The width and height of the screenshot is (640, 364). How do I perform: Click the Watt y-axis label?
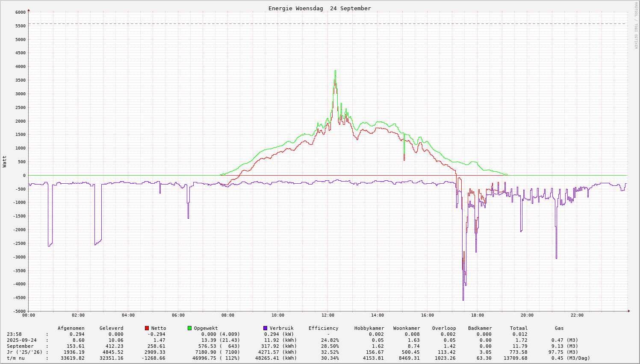click(5, 161)
